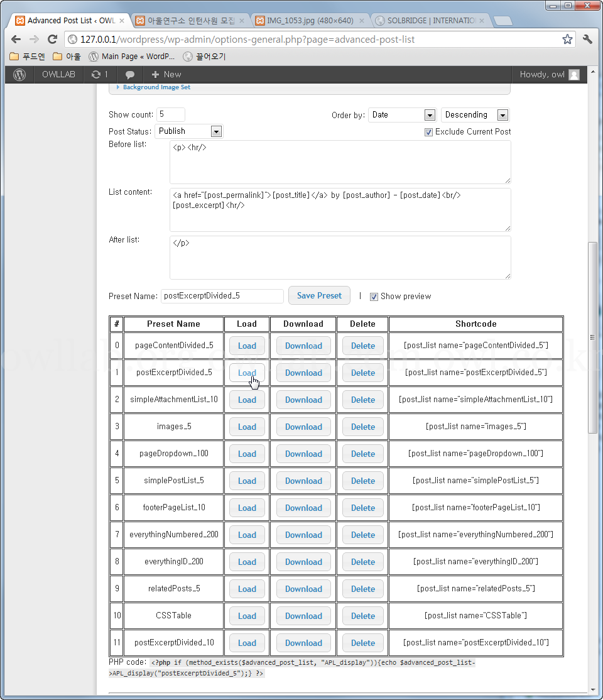This screenshot has width=603, height=700.
Task: Click the Preset Name input field
Action: coord(222,296)
